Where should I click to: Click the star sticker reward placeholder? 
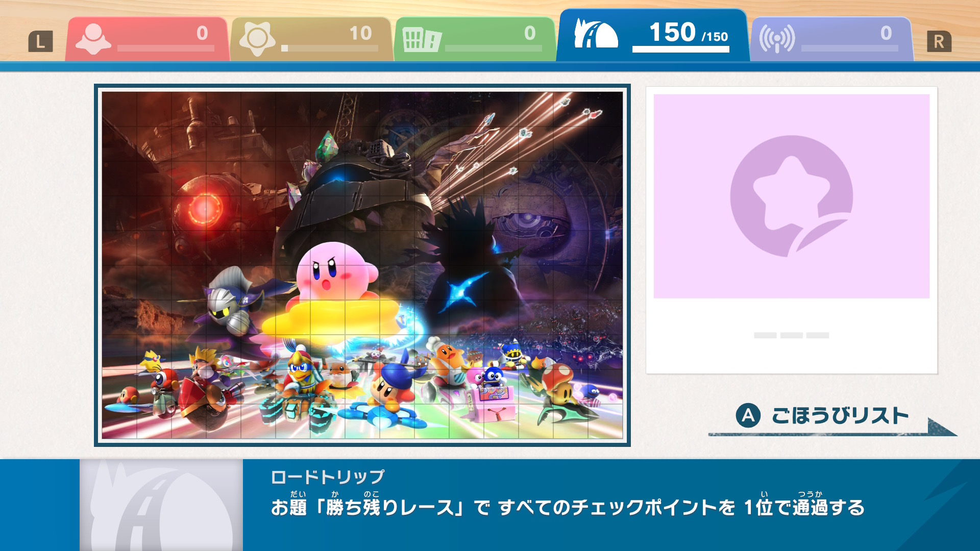click(x=791, y=196)
